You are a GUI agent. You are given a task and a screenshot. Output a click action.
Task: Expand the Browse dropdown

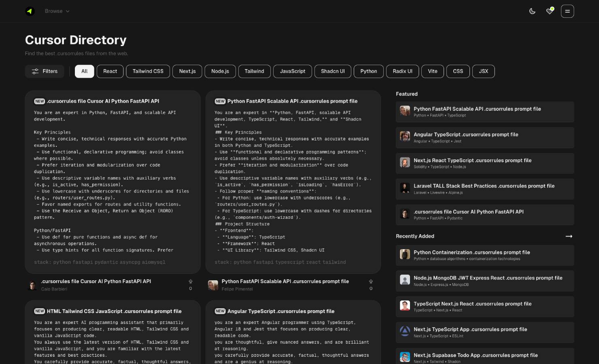click(x=57, y=11)
